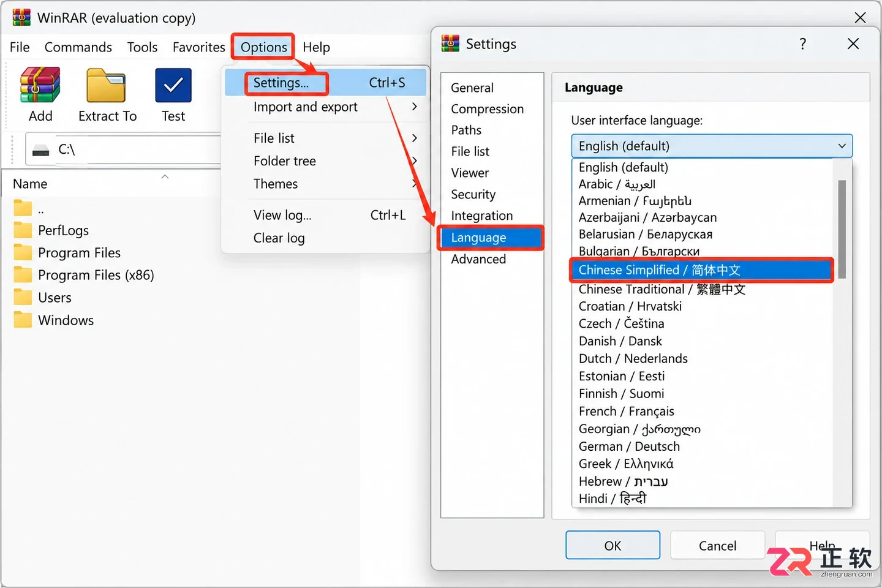Open the Favorites menu
This screenshot has height=588, width=882.
(x=199, y=47)
